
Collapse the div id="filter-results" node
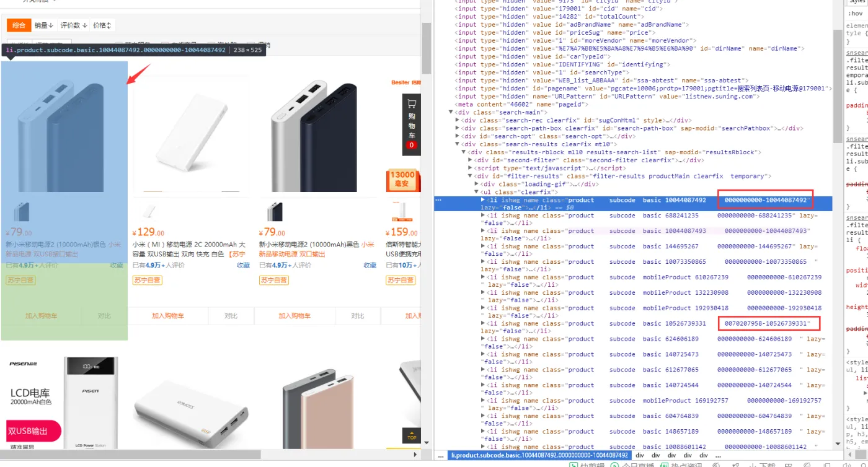coord(470,176)
